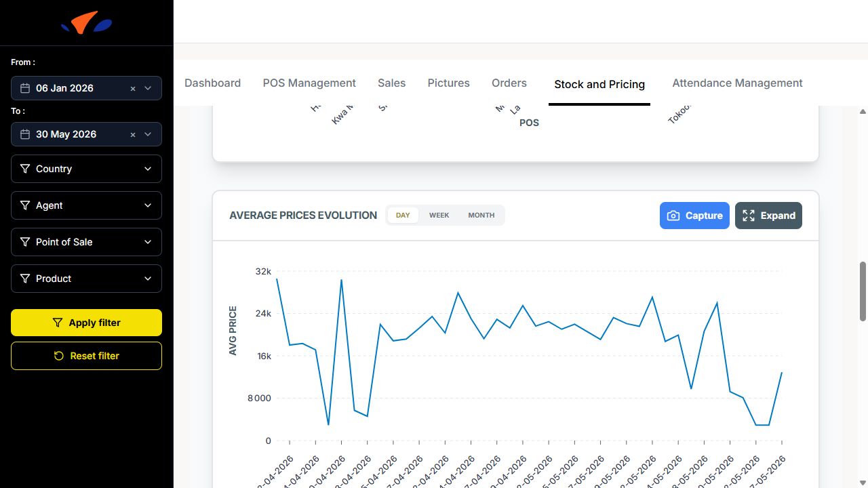
Task: Click the From date input field
Action: (86, 88)
